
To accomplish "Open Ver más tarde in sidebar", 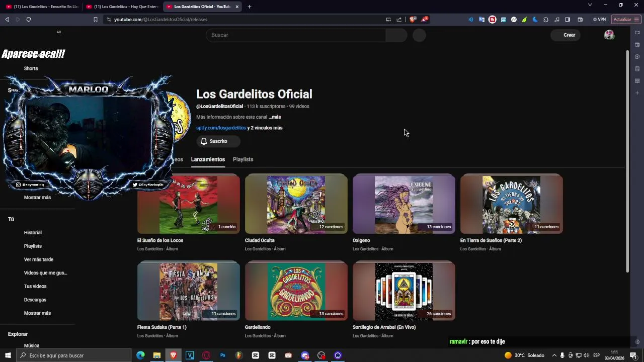I will [38, 260].
